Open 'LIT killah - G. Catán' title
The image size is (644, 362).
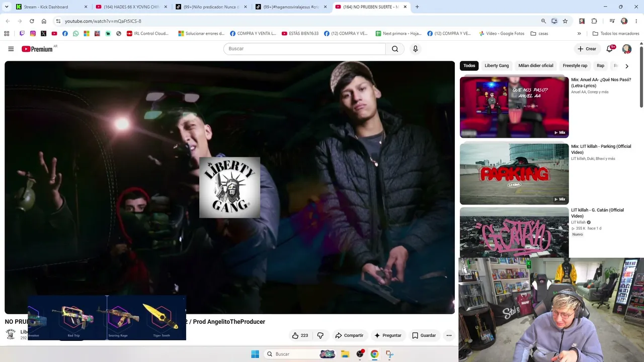pyautogui.click(x=597, y=213)
